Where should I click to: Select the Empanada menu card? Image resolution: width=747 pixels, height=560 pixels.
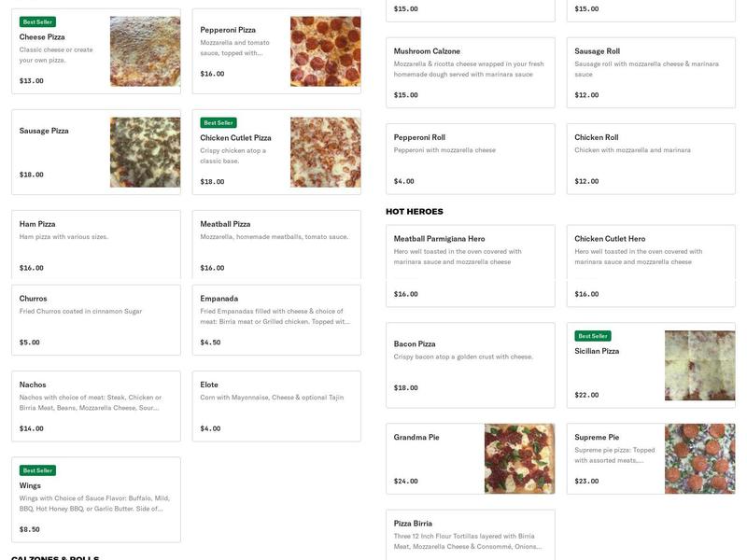coord(276,320)
